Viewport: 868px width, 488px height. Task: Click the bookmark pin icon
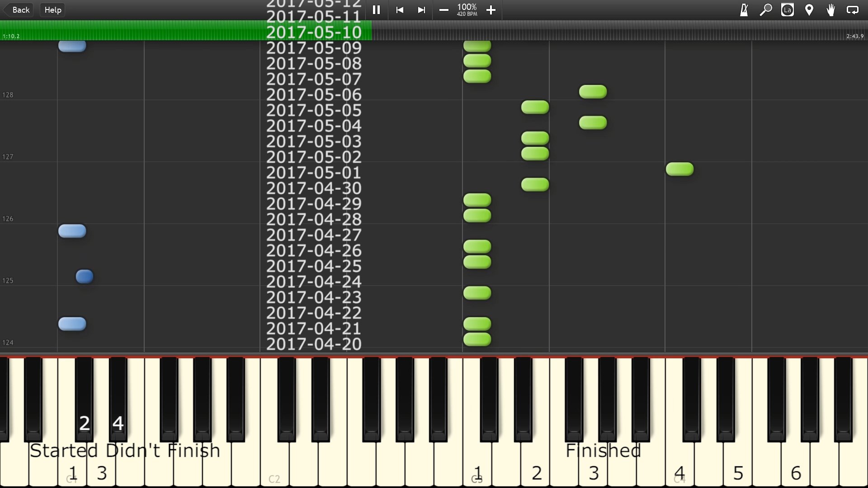809,10
